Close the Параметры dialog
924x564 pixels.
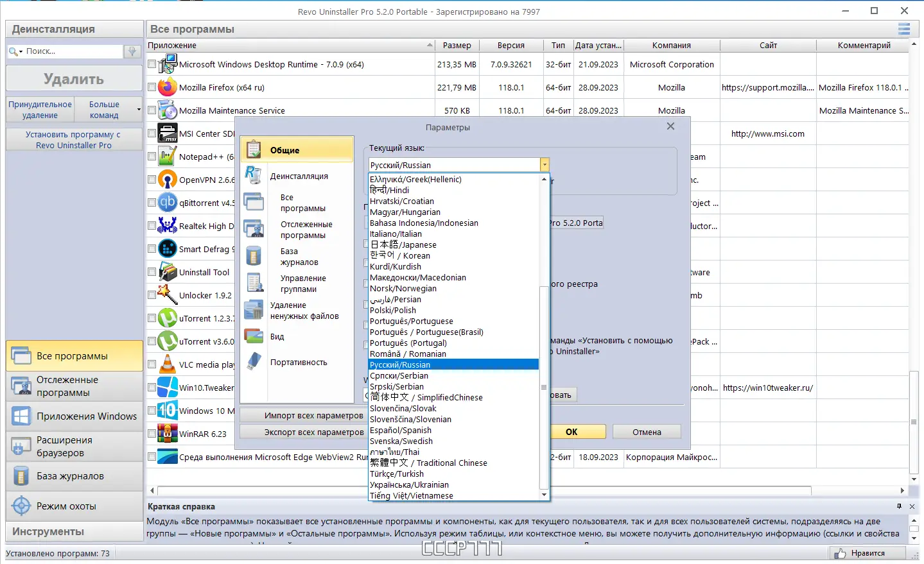[x=670, y=126]
